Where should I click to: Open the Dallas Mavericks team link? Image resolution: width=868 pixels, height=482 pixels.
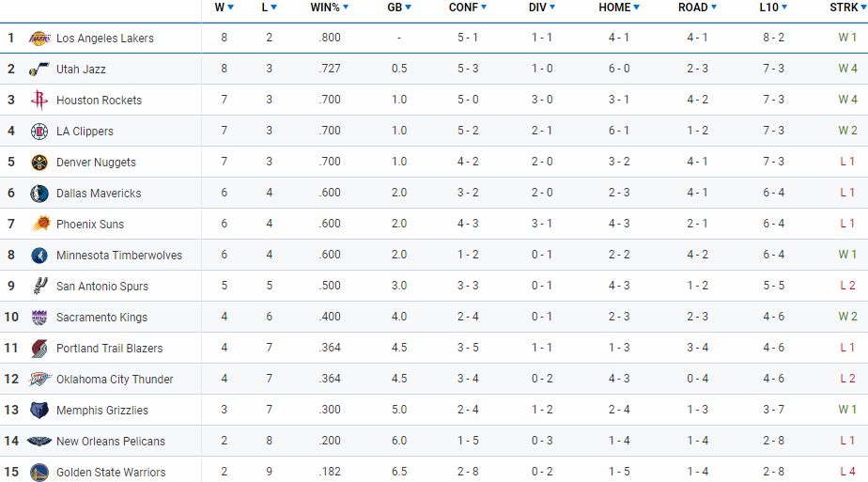[99, 194]
